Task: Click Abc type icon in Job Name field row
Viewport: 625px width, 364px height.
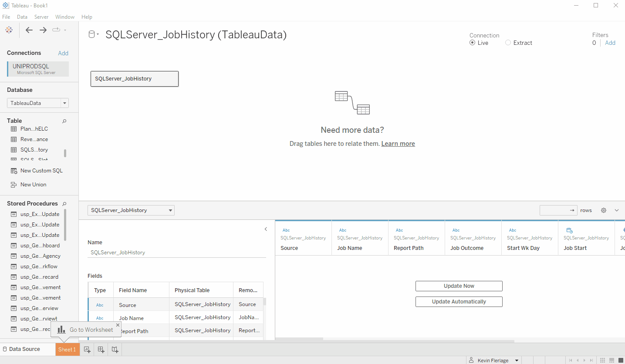Action: (100, 318)
